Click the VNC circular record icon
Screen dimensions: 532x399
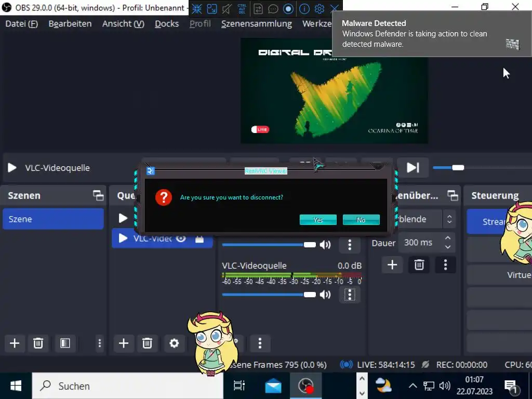click(288, 9)
